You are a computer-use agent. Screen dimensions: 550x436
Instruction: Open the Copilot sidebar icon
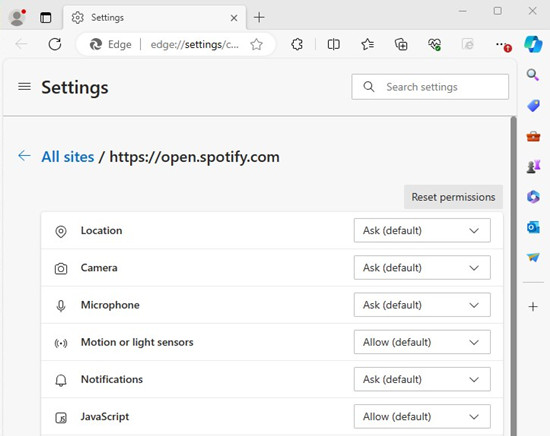tap(533, 45)
